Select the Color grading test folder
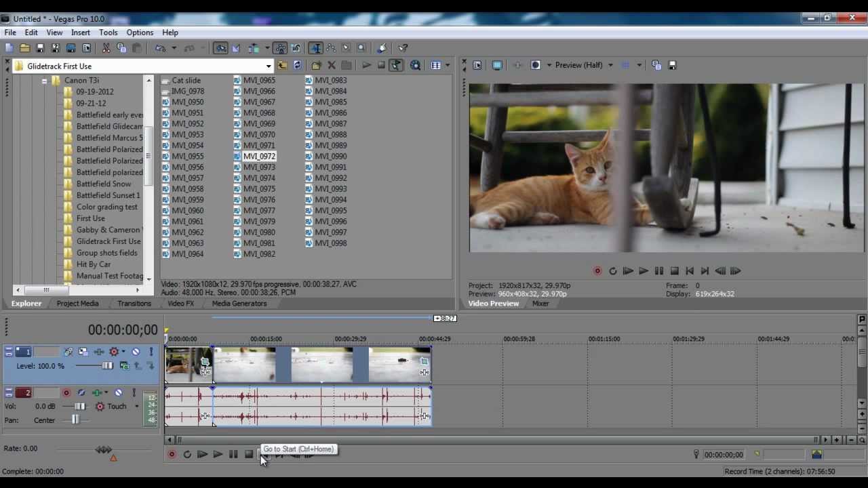Screen dimensions: 868x488 click(106, 207)
